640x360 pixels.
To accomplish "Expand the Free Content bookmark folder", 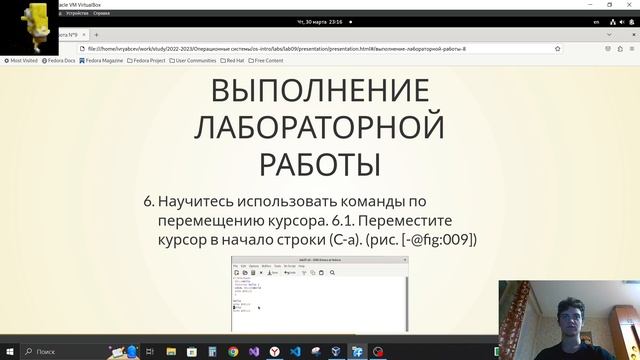I will (x=266, y=60).
